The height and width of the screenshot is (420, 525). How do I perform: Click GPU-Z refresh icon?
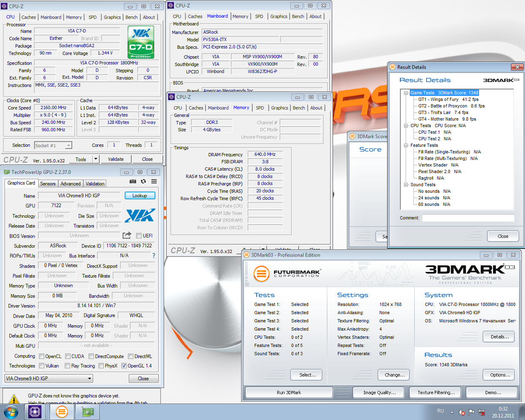point(143,181)
